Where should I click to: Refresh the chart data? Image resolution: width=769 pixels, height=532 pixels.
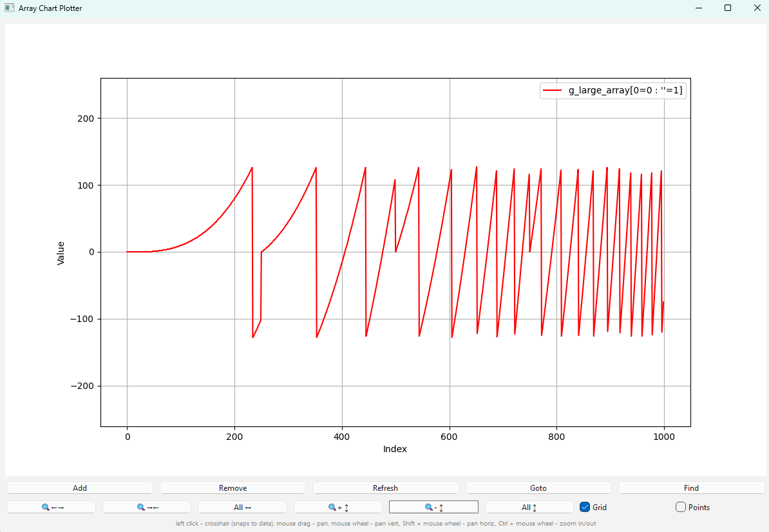385,488
